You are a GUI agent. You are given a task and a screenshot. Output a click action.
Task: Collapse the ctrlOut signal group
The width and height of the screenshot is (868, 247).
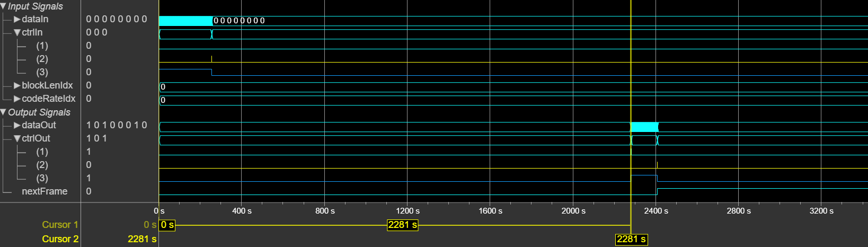click(x=17, y=138)
